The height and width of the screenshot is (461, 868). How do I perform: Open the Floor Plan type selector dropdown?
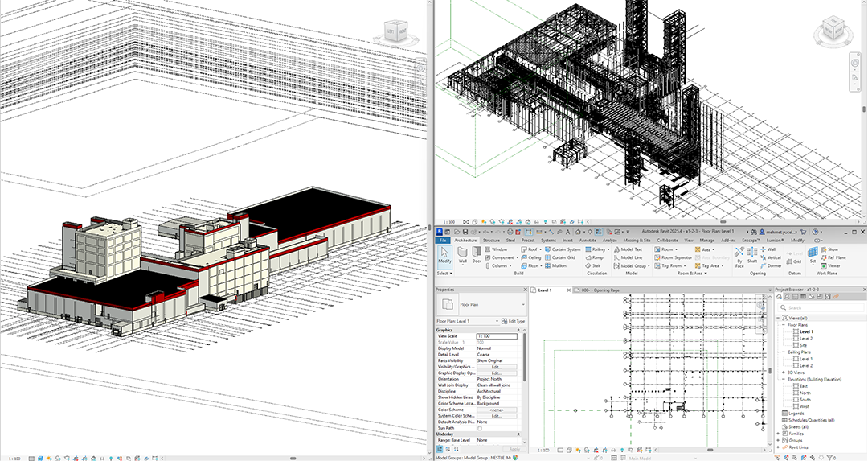tap(523, 306)
